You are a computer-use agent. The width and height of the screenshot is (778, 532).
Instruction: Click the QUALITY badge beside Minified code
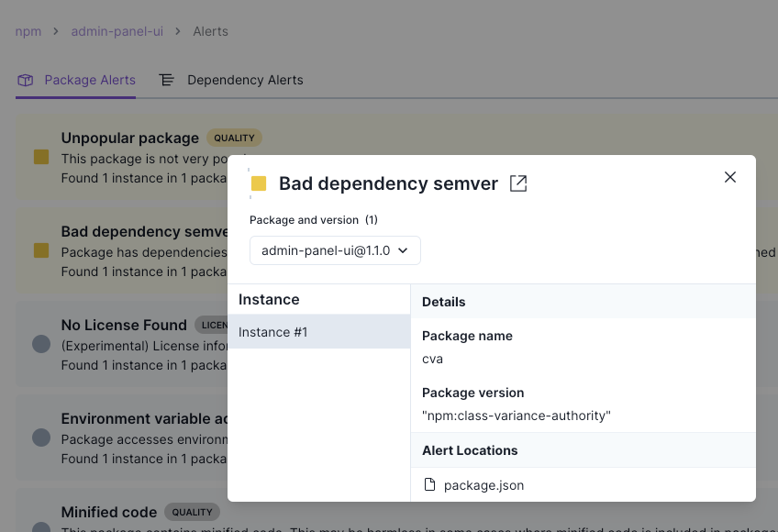tap(192, 513)
